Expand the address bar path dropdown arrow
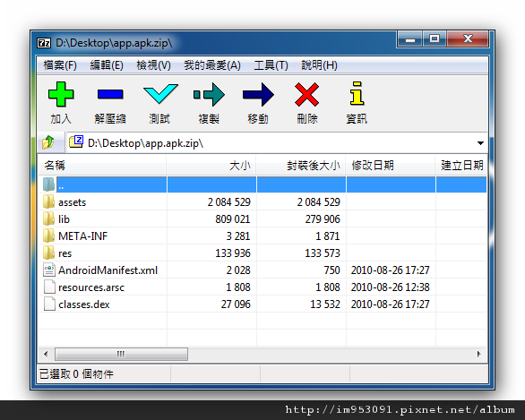 pos(480,143)
